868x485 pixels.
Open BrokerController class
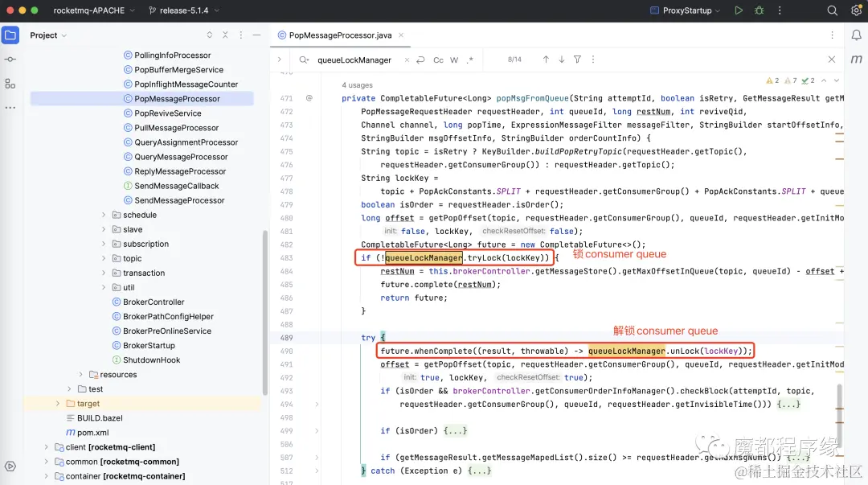click(x=154, y=302)
